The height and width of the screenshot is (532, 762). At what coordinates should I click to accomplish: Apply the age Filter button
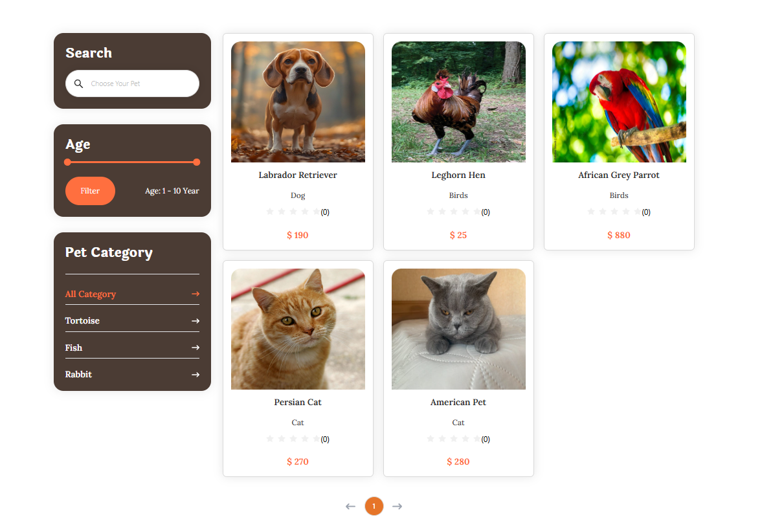(90, 191)
